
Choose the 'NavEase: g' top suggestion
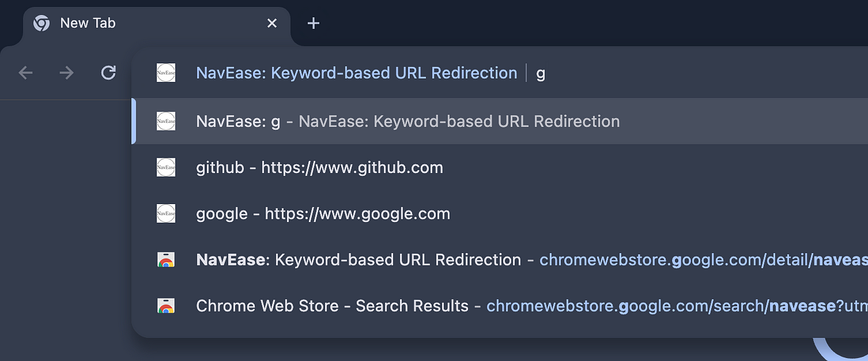[x=500, y=122]
